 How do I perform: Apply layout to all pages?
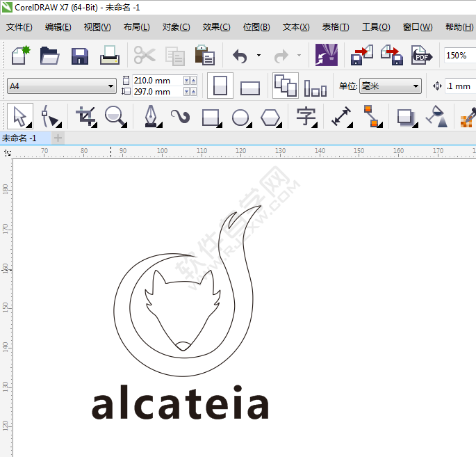pos(286,86)
